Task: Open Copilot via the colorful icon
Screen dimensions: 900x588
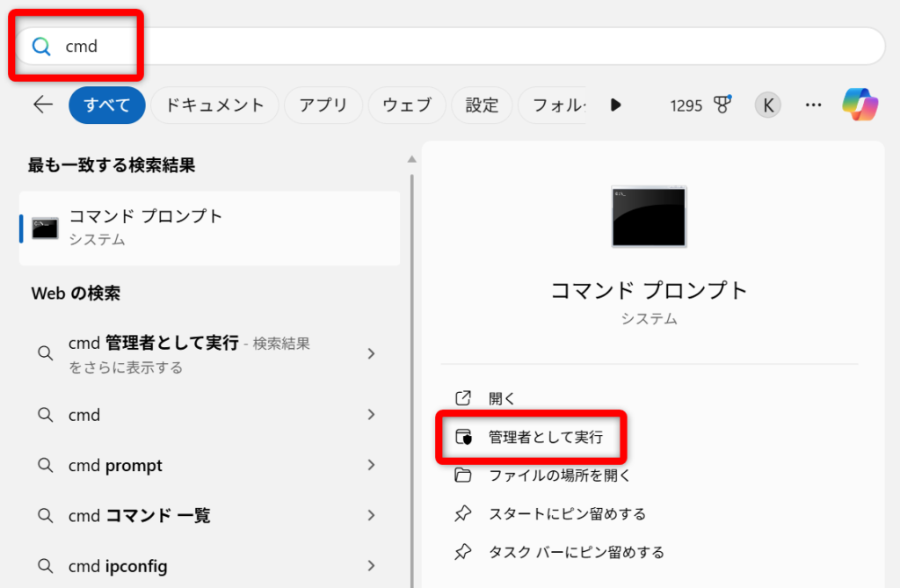Action: coord(860,105)
